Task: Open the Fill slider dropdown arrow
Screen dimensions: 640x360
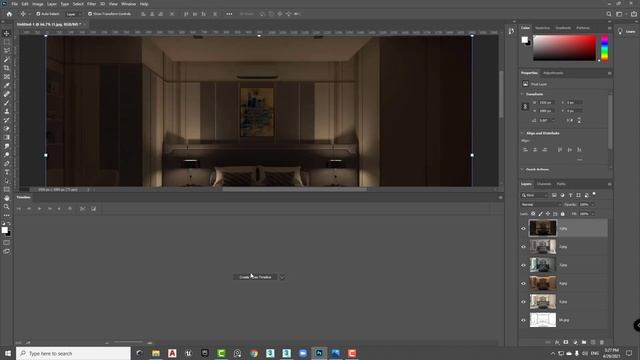Action: [x=593, y=213]
